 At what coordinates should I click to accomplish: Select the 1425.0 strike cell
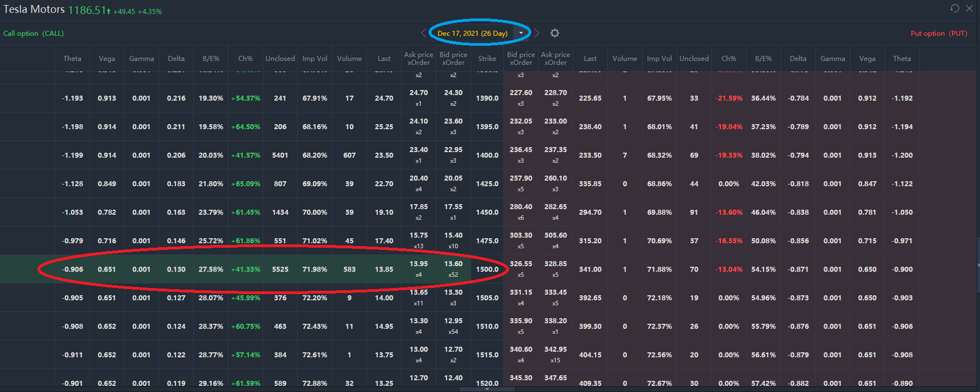[x=487, y=184]
